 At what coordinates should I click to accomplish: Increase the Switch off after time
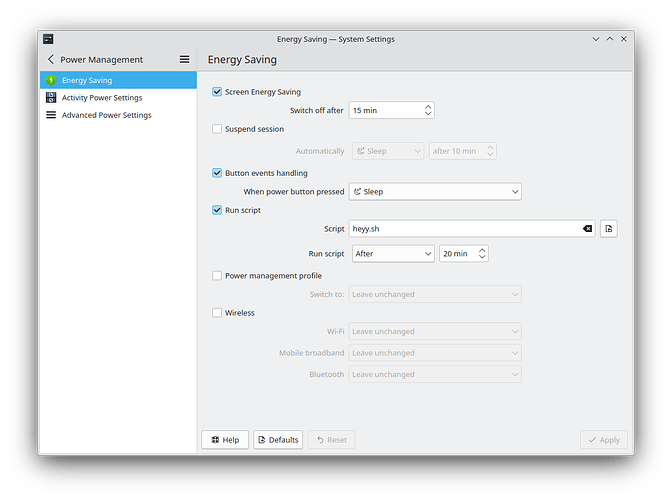point(428,106)
